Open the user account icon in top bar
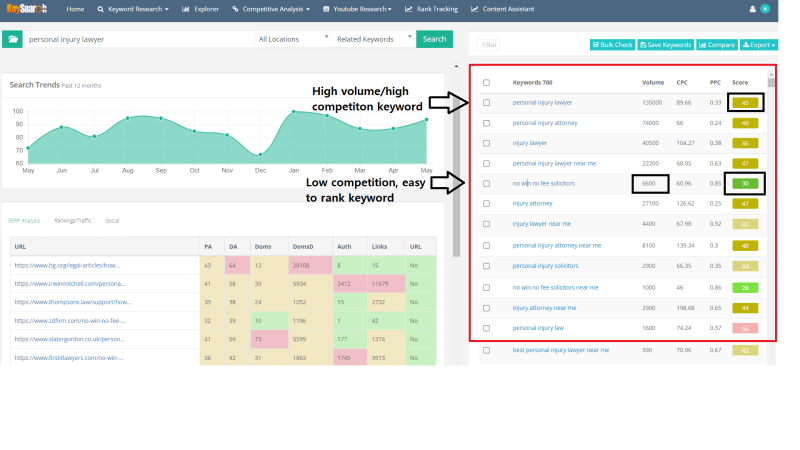 pyautogui.click(x=753, y=9)
